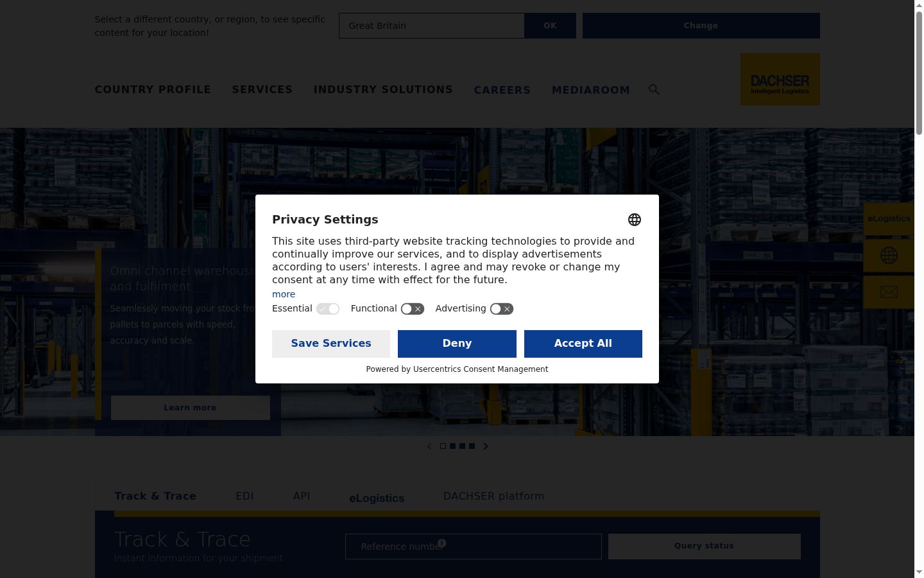
Task: Switch to the API tab
Action: pos(302,496)
